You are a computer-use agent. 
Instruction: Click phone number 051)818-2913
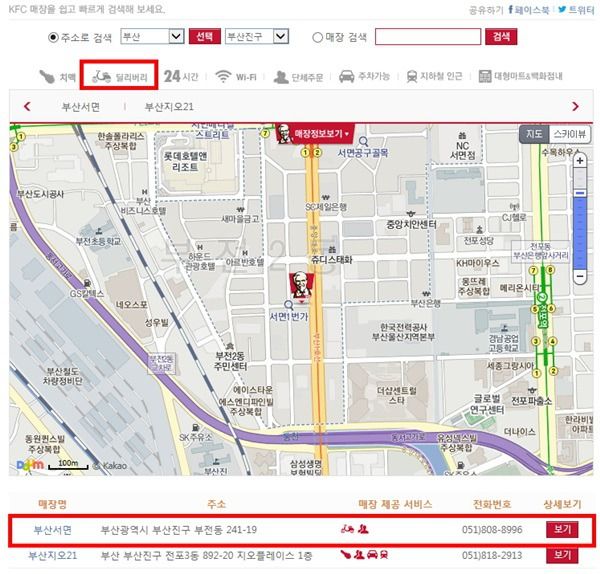point(492,555)
